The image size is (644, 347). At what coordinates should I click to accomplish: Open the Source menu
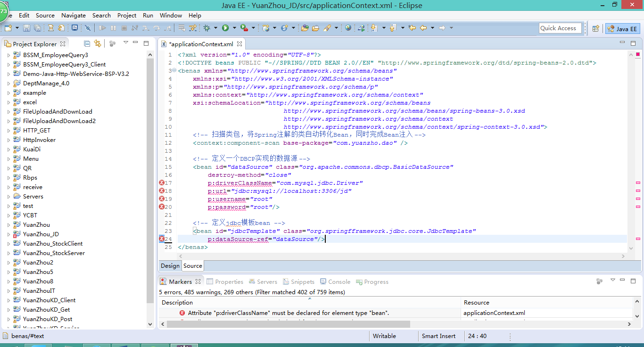(x=45, y=16)
